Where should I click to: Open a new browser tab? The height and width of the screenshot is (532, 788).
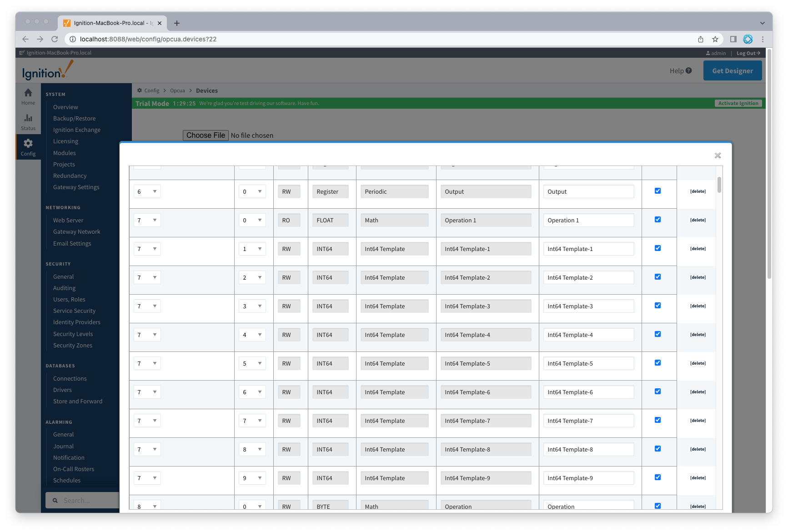177,23
